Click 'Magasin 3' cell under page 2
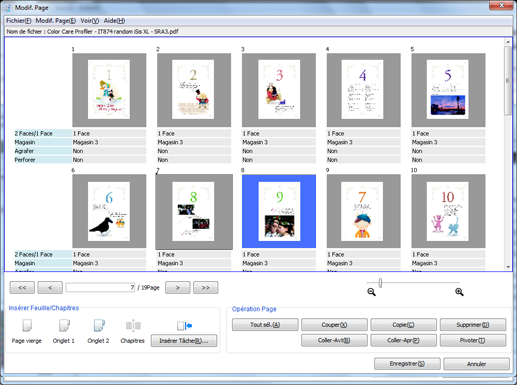Image resolution: width=517 pixels, height=385 pixels. point(194,142)
